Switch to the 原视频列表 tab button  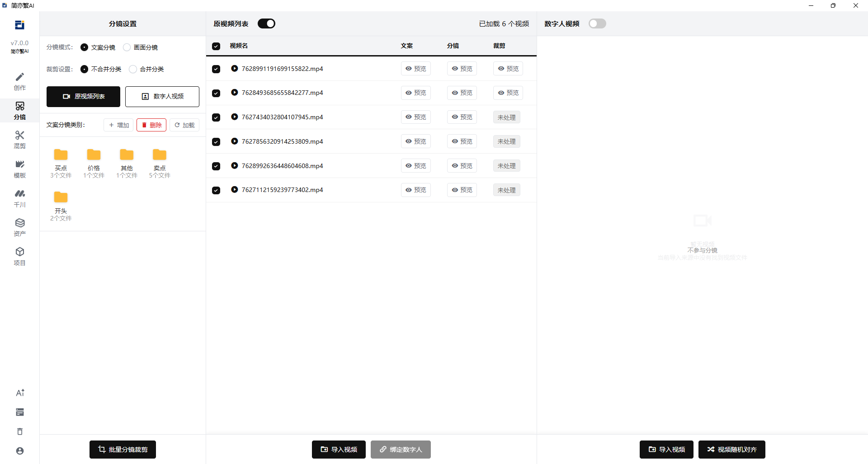point(83,97)
